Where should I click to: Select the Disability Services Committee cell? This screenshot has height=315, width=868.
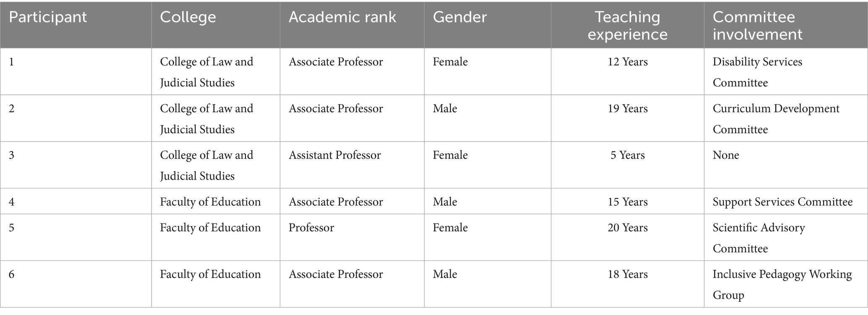757,72
